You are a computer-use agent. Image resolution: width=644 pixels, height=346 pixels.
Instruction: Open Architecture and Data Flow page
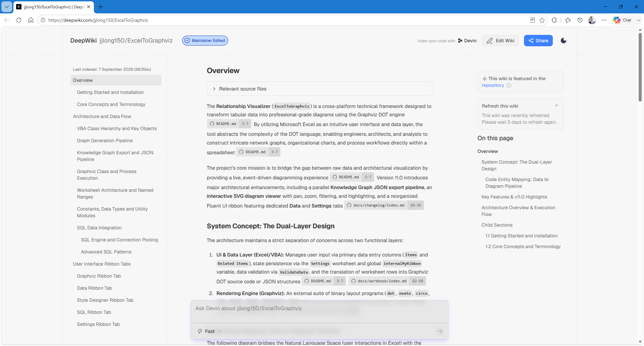(102, 116)
